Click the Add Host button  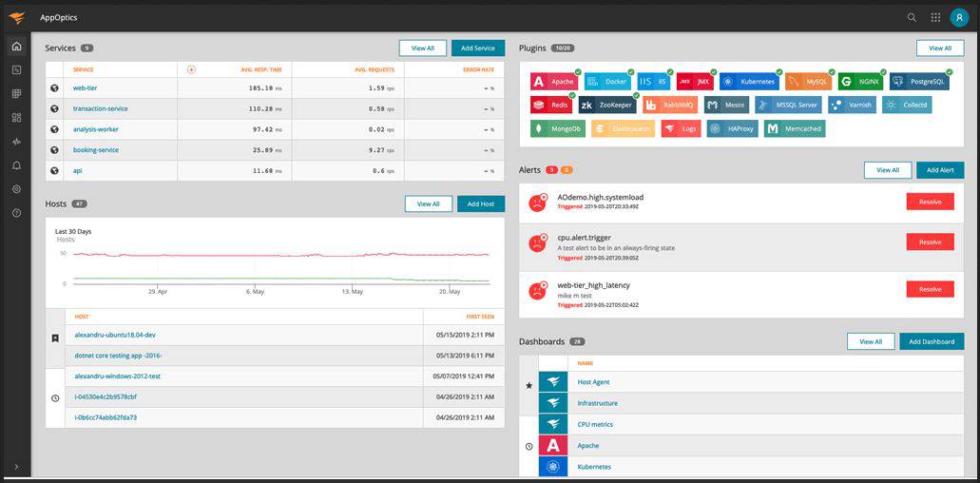pyautogui.click(x=481, y=203)
